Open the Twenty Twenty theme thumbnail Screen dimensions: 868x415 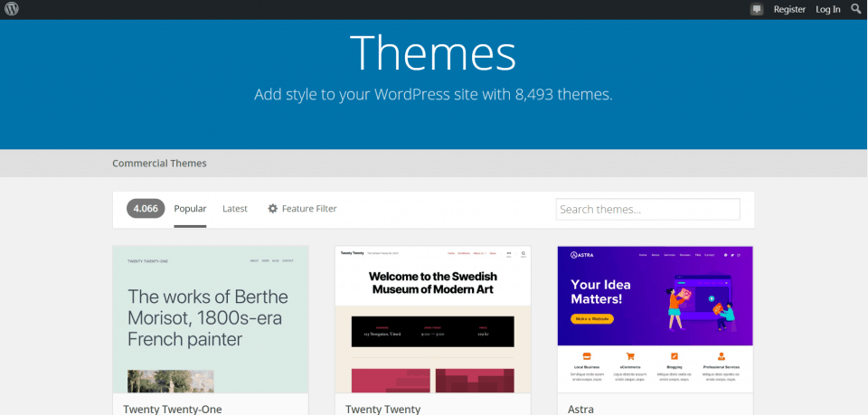pos(433,319)
